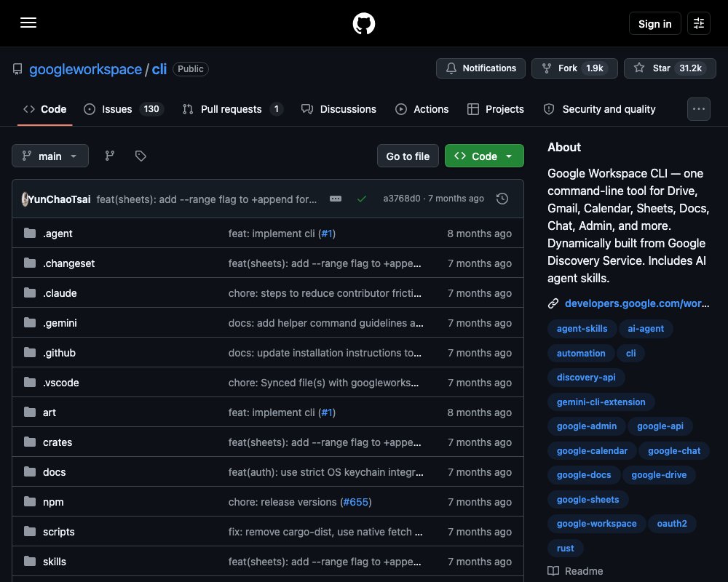Show commit details ellipsis icon
728x582 pixels.
pos(335,199)
